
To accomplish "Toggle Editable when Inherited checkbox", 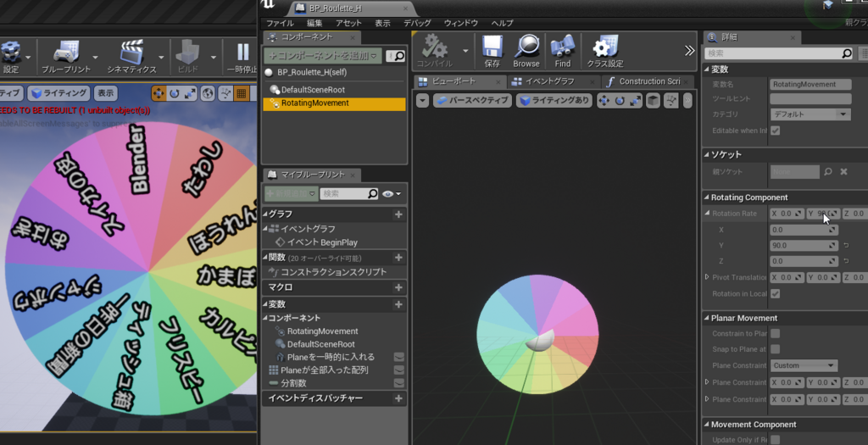I will point(776,131).
